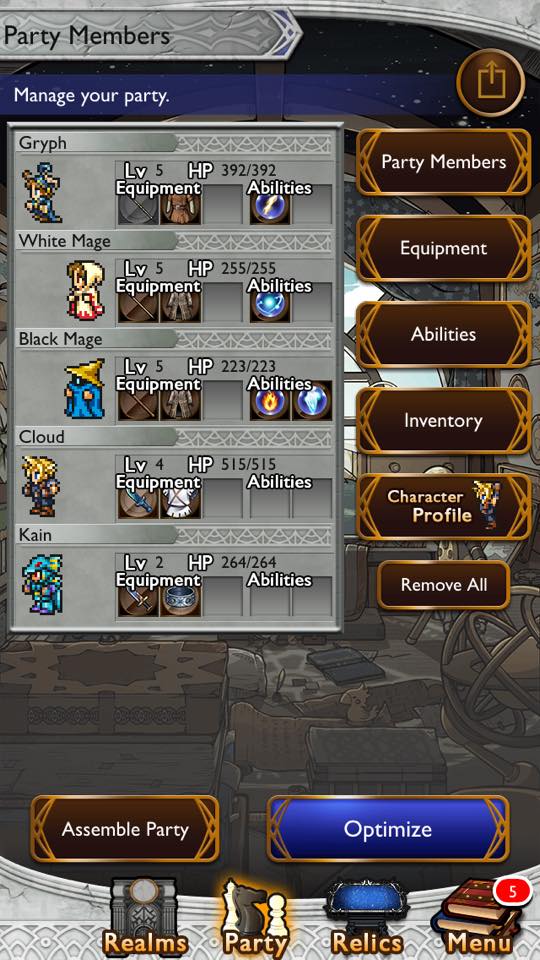540x960 pixels.
Task: Tap White Mage's cure ability orb
Action: (x=271, y=303)
